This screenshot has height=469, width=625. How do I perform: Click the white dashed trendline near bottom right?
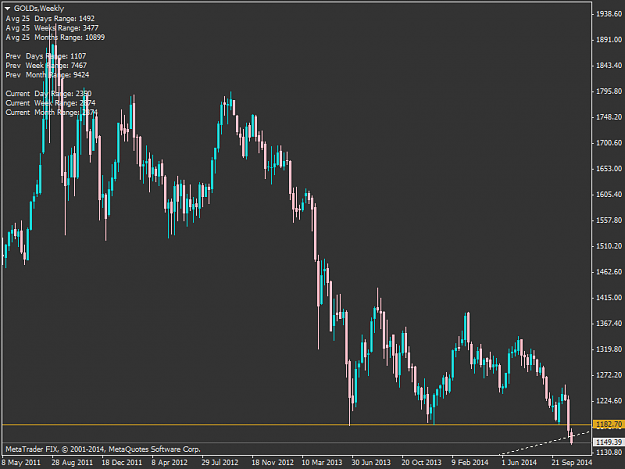pyautogui.click(x=544, y=443)
